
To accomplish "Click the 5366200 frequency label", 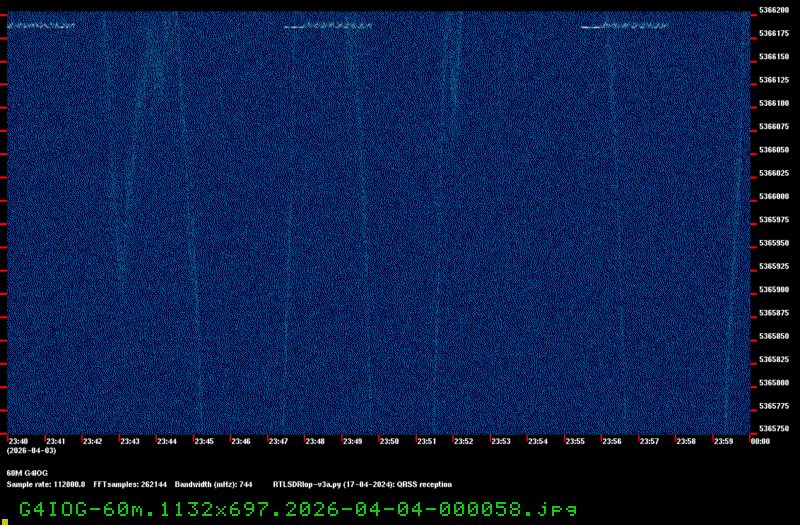I will (774, 10).
